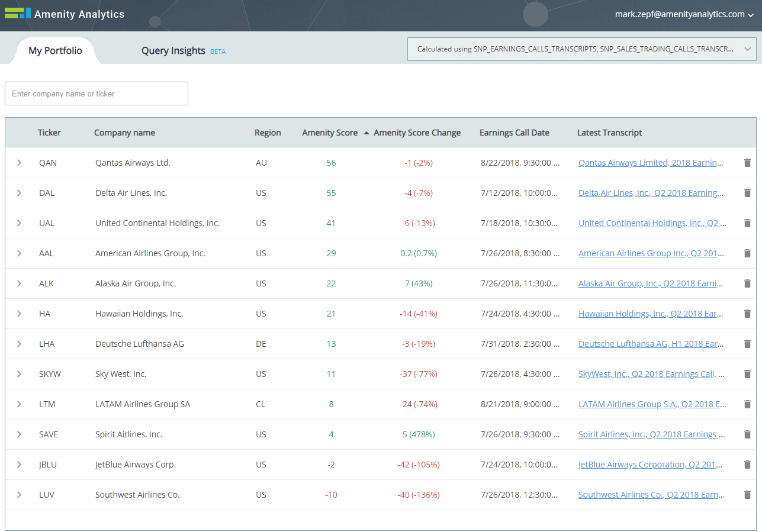
Task: Expand the SAVE row details
Action: pyautogui.click(x=19, y=434)
